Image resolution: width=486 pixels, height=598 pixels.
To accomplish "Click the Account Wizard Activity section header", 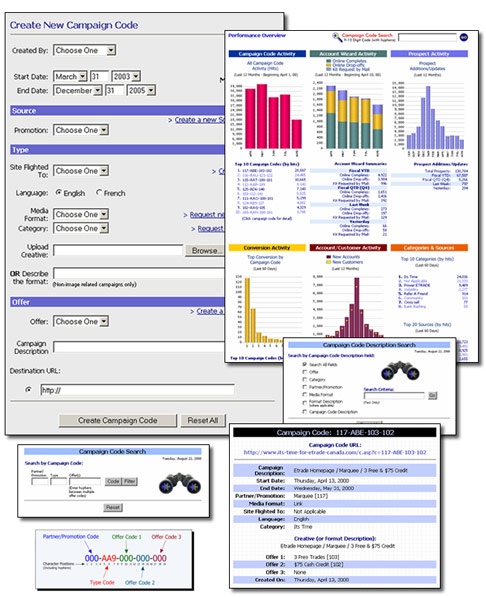I will tap(348, 54).
